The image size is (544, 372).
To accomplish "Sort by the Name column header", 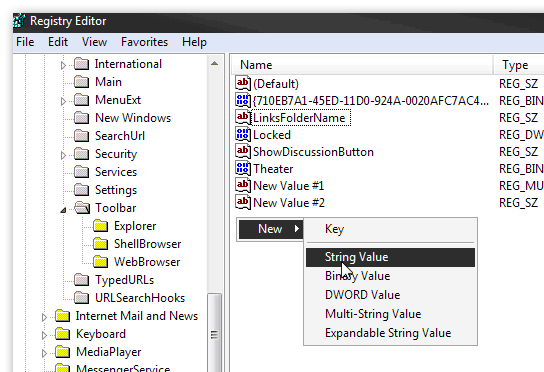I will (x=362, y=65).
